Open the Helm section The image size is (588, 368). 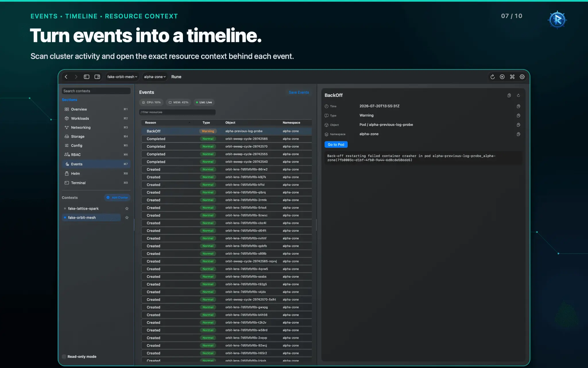point(96,174)
